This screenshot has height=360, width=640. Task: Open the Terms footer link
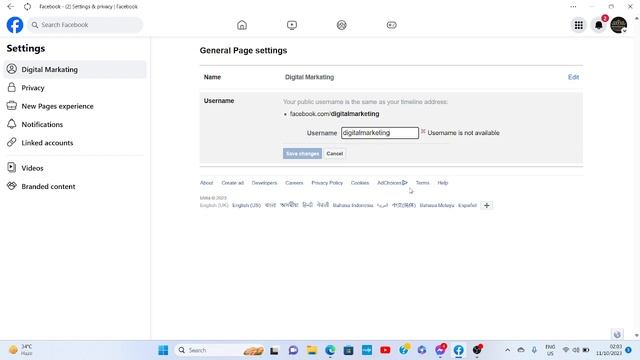coord(422,183)
